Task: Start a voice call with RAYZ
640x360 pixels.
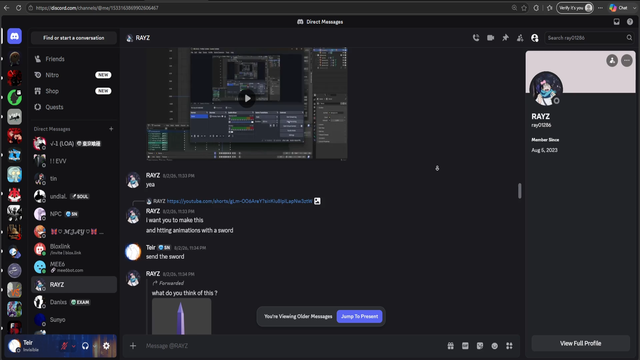Action: [476, 38]
